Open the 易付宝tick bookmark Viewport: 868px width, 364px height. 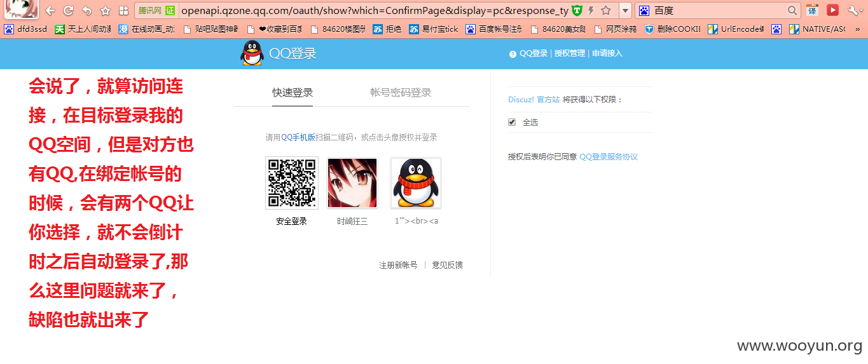pos(434,29)
